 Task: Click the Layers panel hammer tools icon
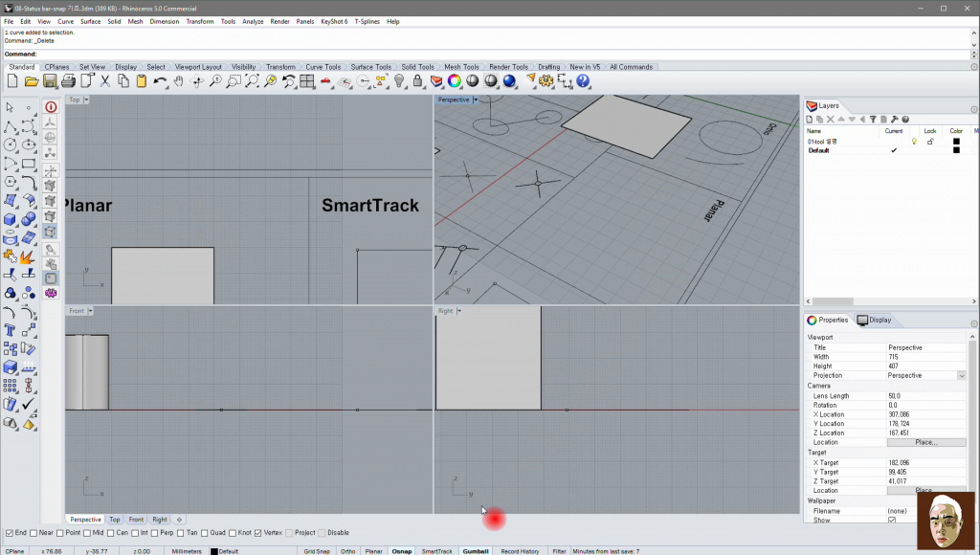point(895,120)
